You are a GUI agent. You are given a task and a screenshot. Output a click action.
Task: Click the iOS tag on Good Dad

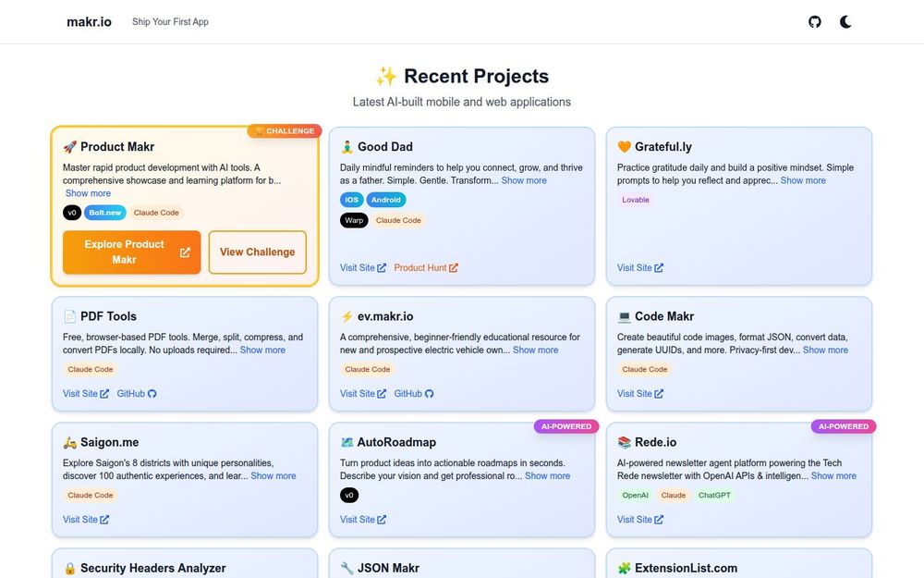pyautogui.click(x=352, y=200)
